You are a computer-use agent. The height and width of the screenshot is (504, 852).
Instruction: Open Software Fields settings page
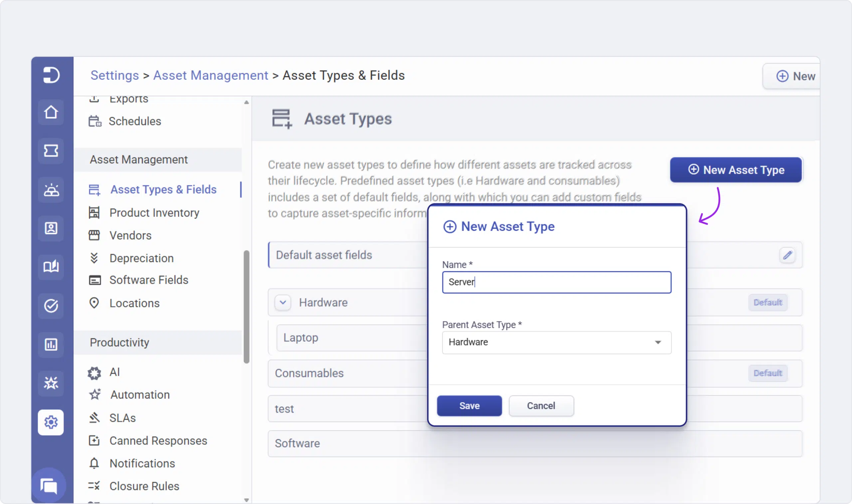(x=149, y=280)
